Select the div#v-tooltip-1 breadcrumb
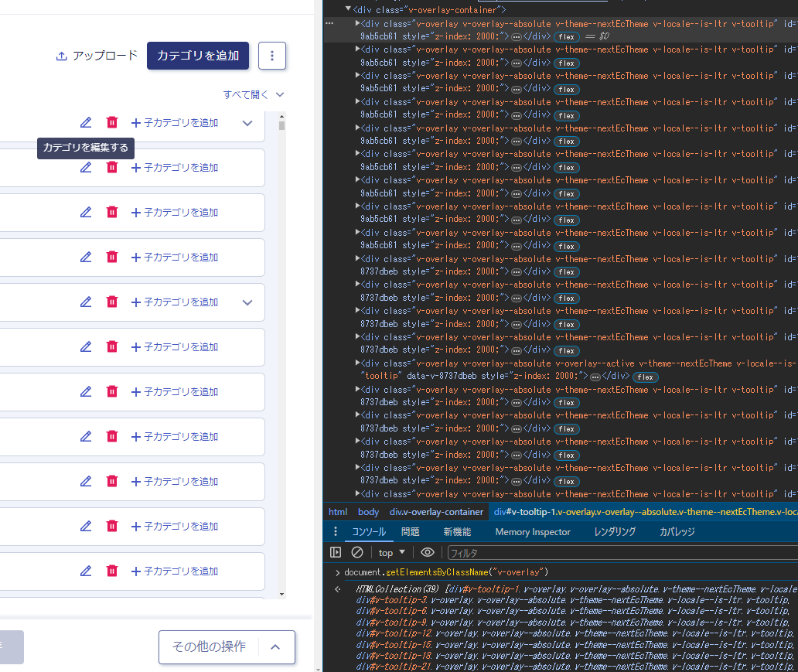 (643, 512)
